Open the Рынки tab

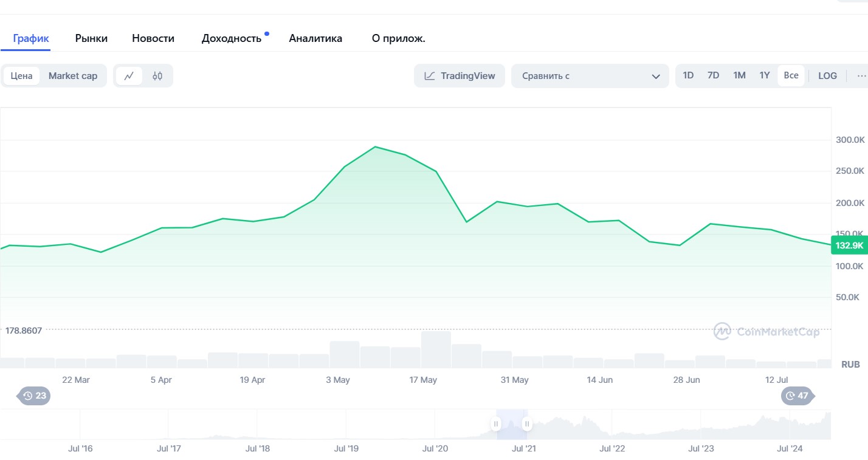coord(91,38)
